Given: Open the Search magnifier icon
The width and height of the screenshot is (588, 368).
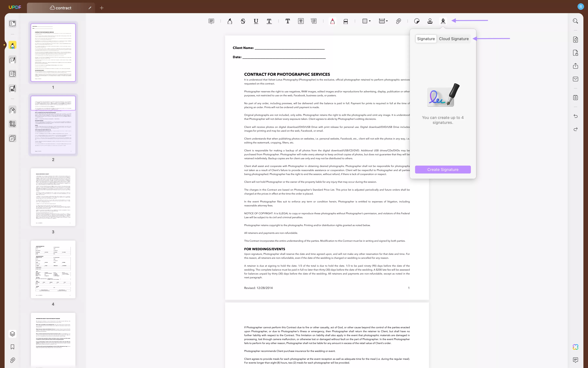Looking at the screenshot, I should [x=575, y=21].
